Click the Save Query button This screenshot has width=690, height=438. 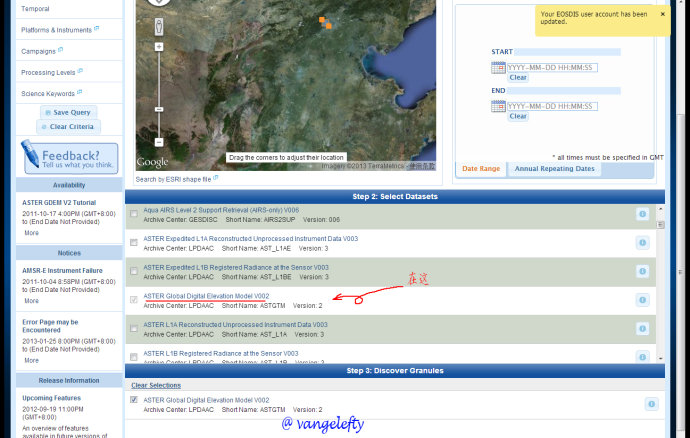pyautogui.click(x=68, y=112)
